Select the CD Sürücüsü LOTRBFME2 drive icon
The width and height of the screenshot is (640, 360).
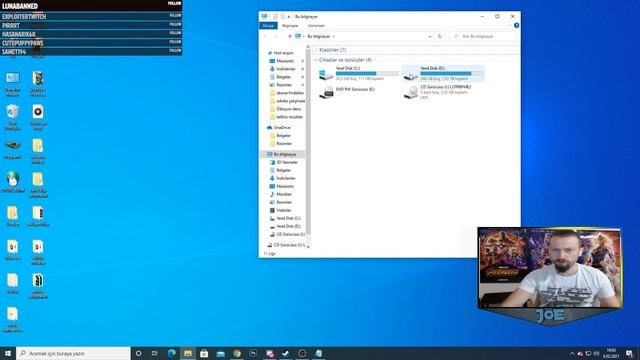point(411,93)
